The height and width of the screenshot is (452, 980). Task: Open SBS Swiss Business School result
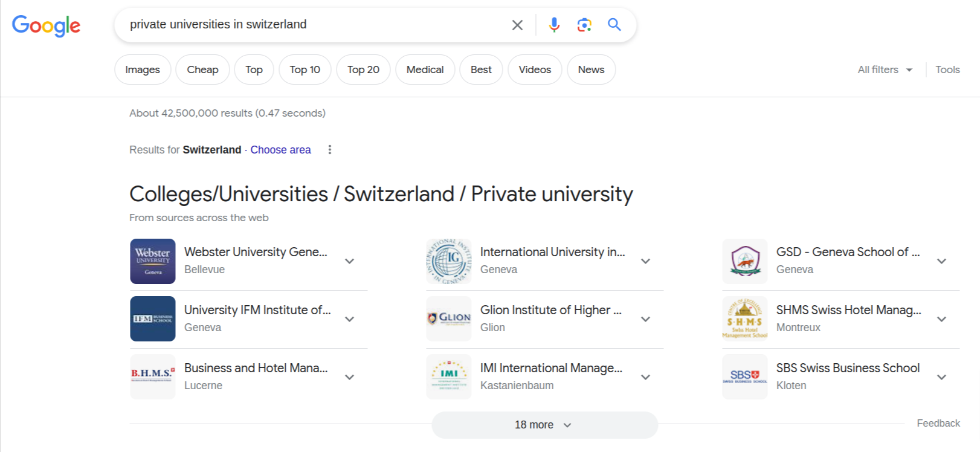[848, 368]
